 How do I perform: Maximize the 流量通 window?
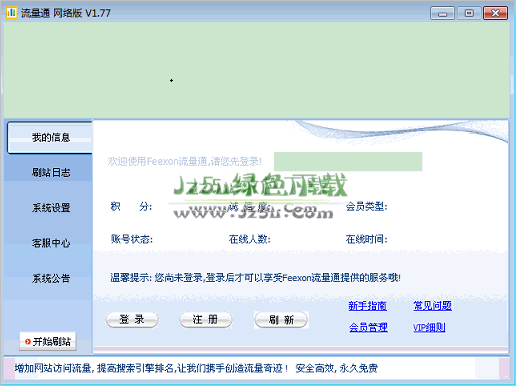click(469, 13)
